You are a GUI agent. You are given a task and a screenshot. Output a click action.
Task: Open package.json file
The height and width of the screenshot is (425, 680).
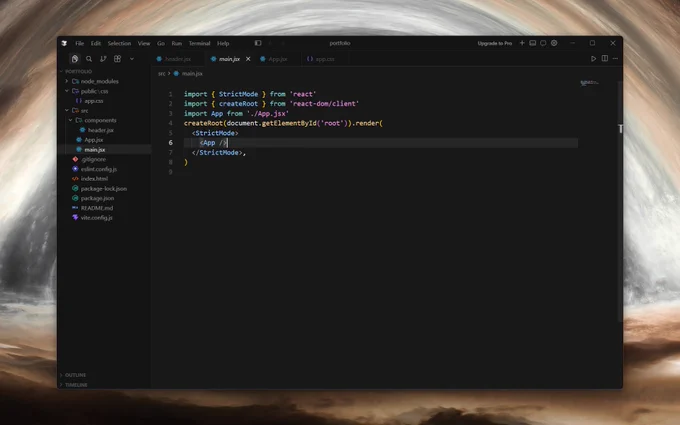[x=97, y=198]
